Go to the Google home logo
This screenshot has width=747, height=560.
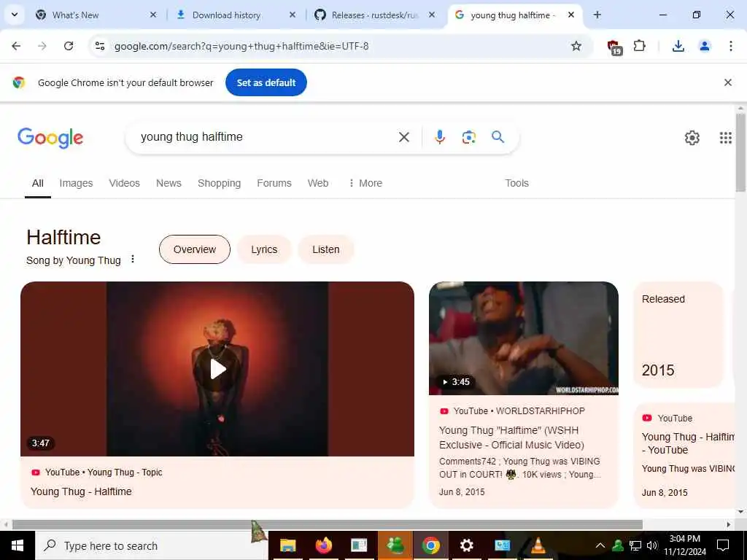pos(50,138)
